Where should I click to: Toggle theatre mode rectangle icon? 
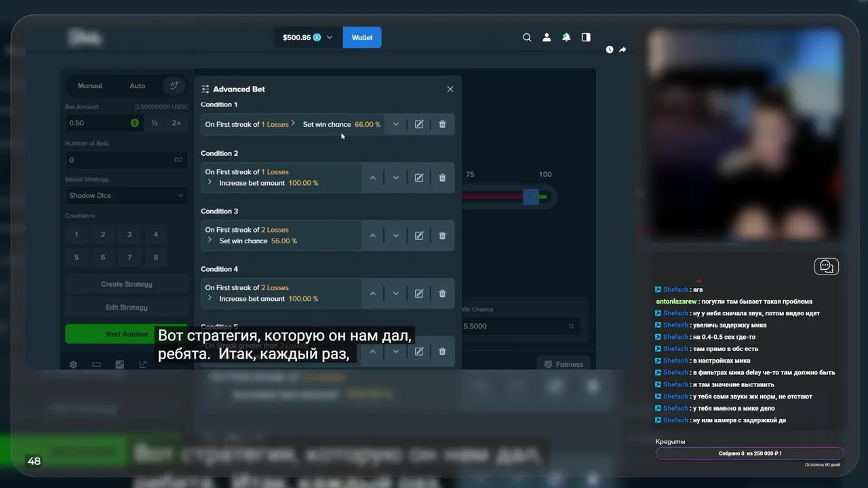[x=96, y=364]
